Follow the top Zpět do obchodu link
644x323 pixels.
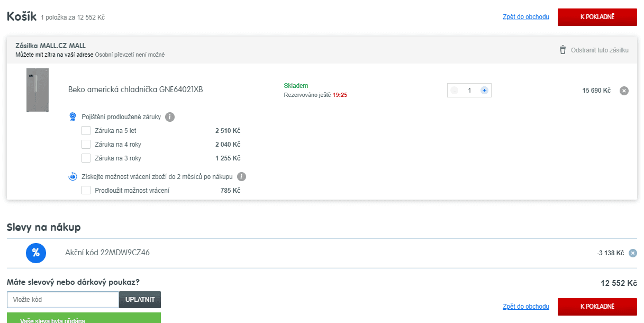point(526,17)
